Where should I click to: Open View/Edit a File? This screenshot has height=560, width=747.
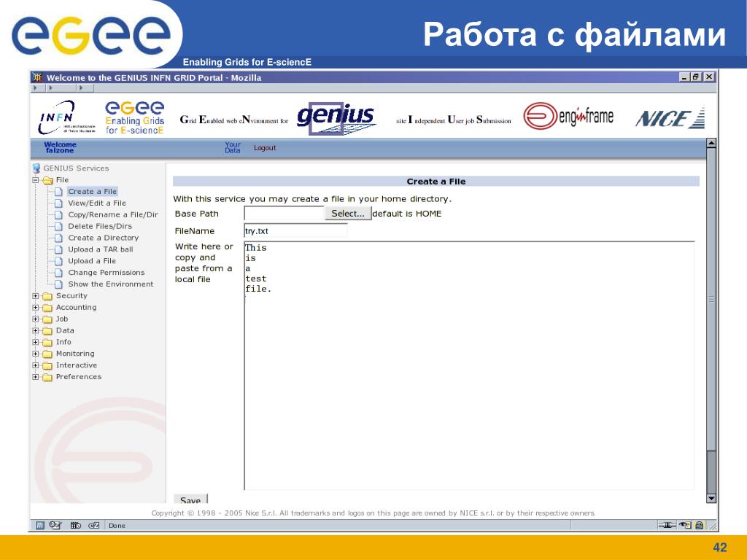pos(97,203)
